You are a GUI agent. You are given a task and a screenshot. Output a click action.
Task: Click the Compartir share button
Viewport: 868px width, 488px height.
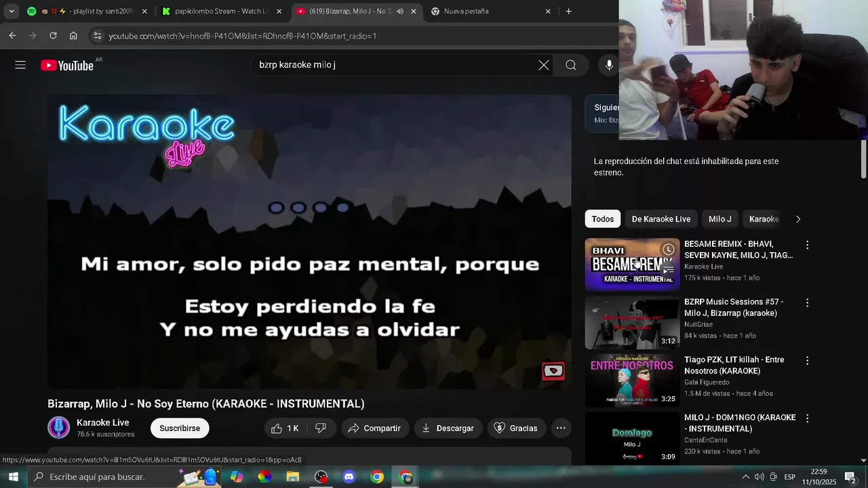click(x=374, y=428)
